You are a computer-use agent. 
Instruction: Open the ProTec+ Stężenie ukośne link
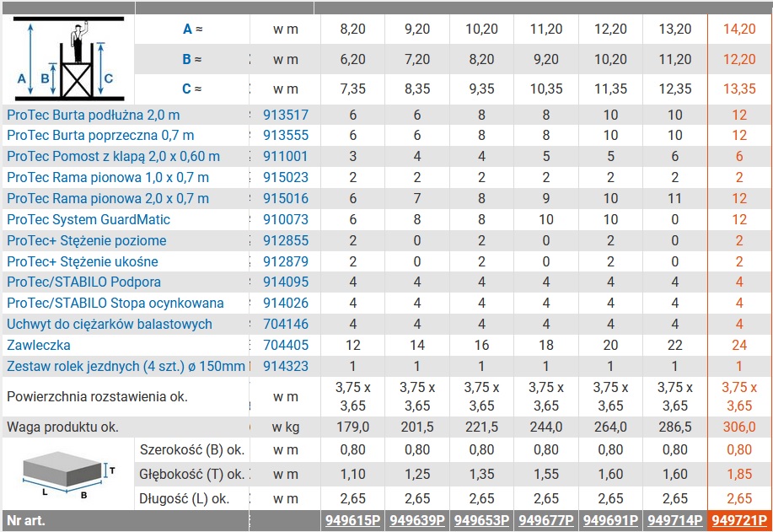click(83, 261)
